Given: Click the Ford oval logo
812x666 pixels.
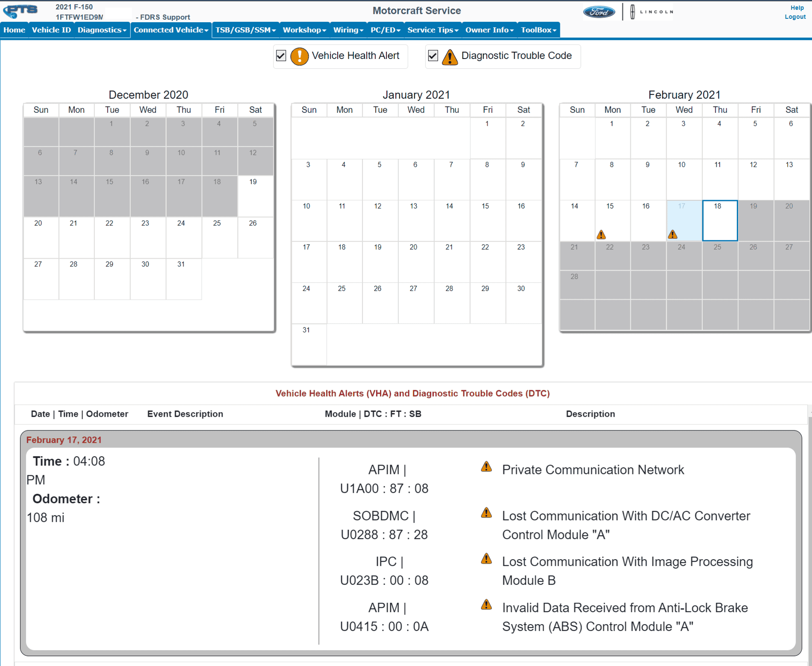Looking at the screenshot, I should (x=599, y=12).
